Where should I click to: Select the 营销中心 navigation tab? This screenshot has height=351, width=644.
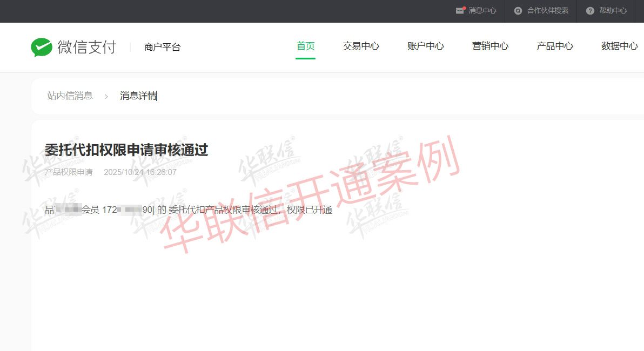tap(490, 46)
